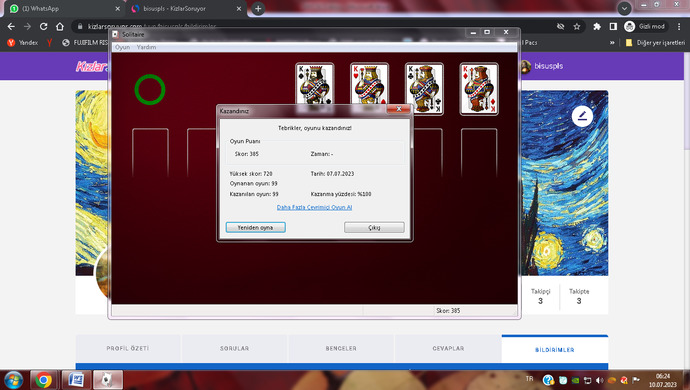Select the Solitaire taskbar icon
This screenshot has height=390, width=690.
[x=107, y=380]
